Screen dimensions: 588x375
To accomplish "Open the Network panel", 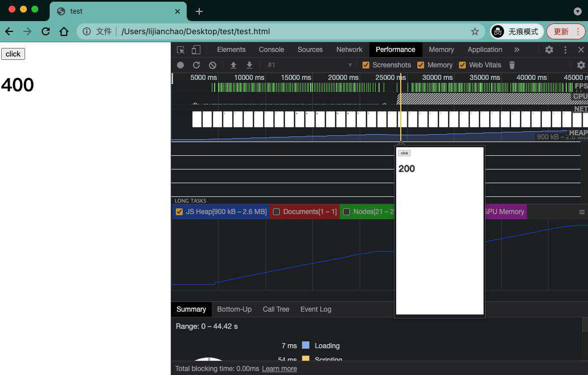I will (x=349, y=50).
